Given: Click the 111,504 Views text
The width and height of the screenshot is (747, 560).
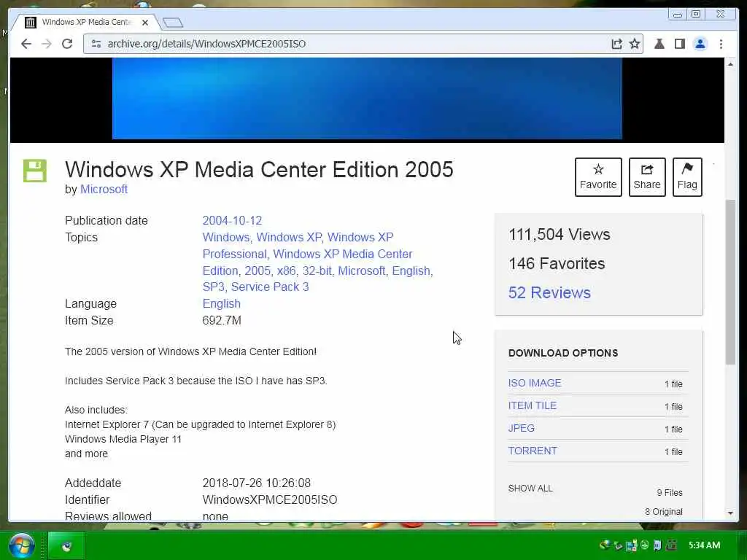Looking at the screenshot, I should tap(560, 234).
